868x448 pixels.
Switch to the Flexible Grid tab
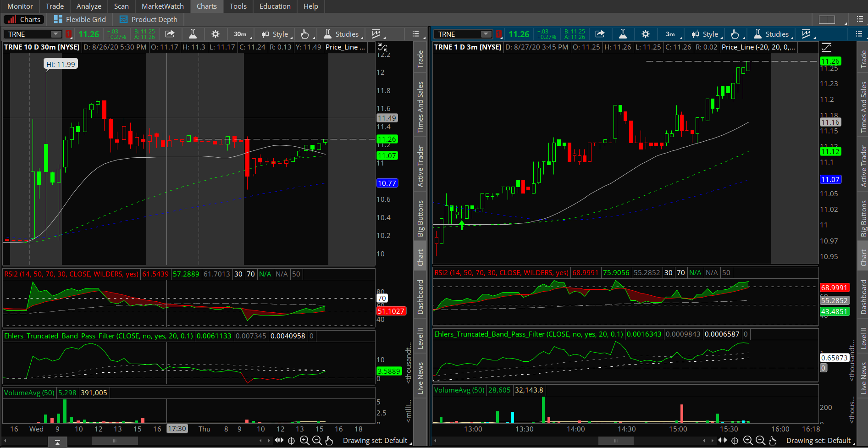pyautogui.click(x=80, y=19)
